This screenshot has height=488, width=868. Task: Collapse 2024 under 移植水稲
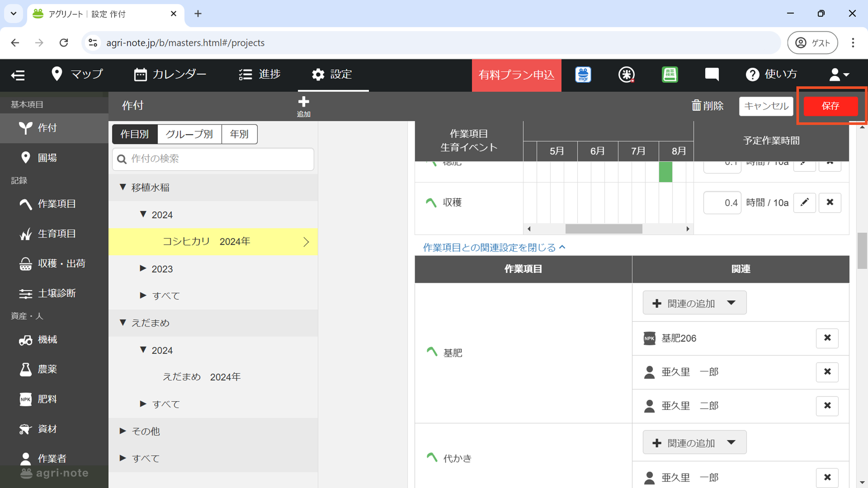tap(143, 214)
